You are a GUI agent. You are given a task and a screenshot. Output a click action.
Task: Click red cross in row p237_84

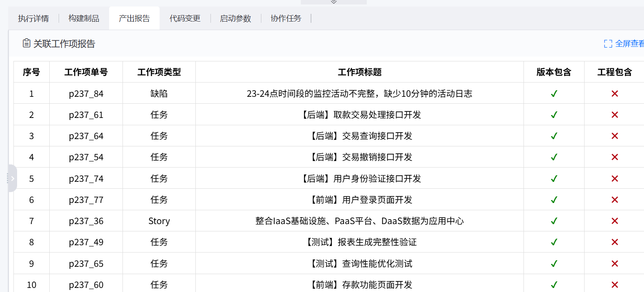tap(614, 94)
